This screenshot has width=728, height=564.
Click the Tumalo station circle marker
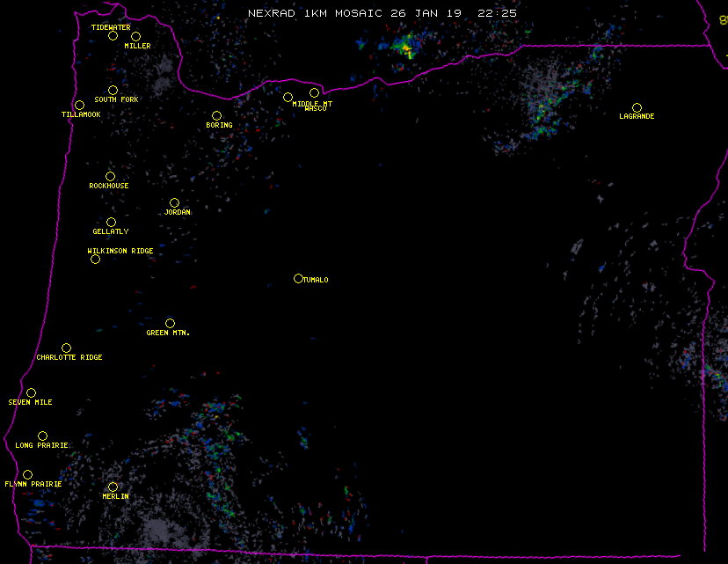click(x=298, y=278)
